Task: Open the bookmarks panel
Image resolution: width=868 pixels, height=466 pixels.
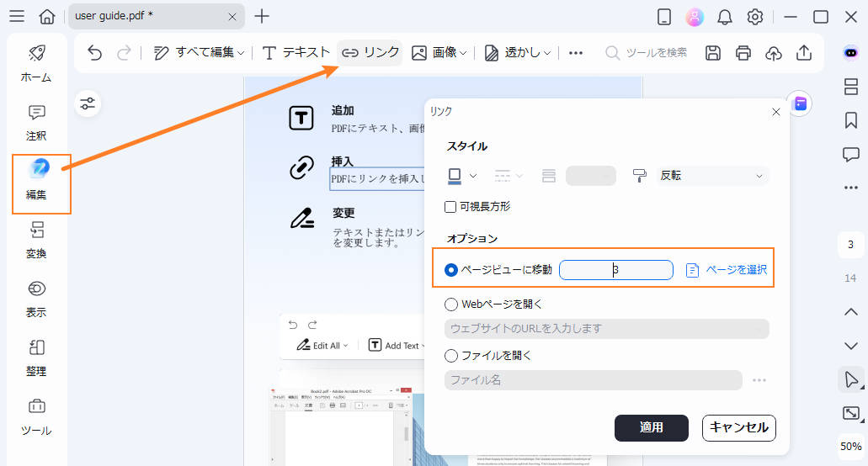Action: click(851, 120)
